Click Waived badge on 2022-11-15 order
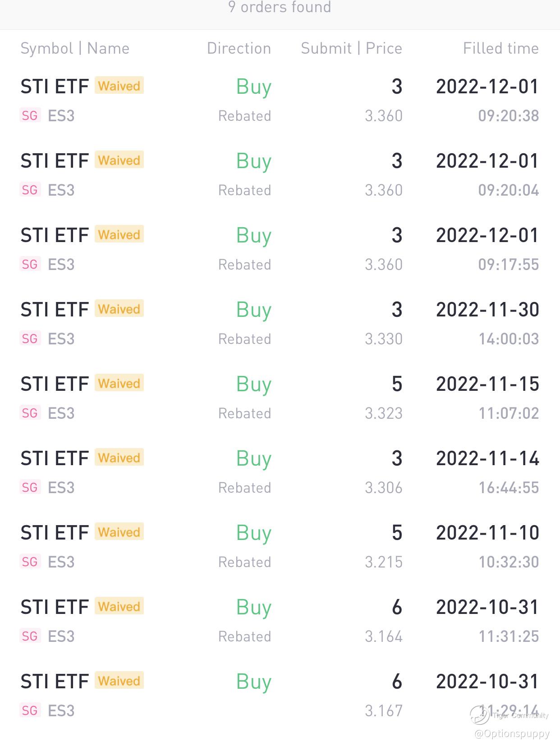Viewport: 560px width, 746px height. (x=119, y=383)
